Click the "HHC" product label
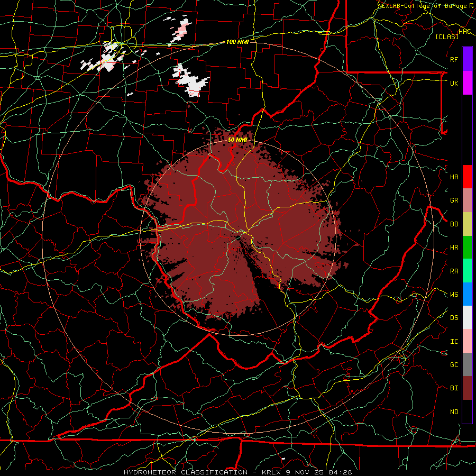This screenshot has width=476, height=476. tap(464, 32)
